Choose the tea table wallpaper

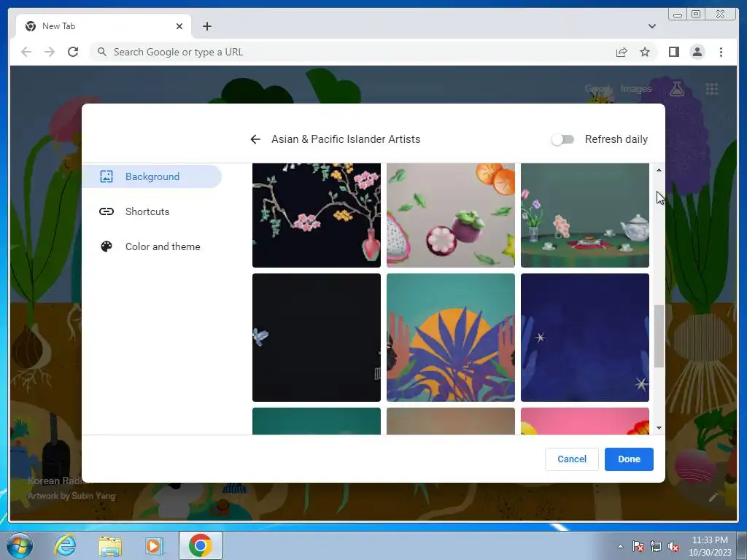pos(584,215)
